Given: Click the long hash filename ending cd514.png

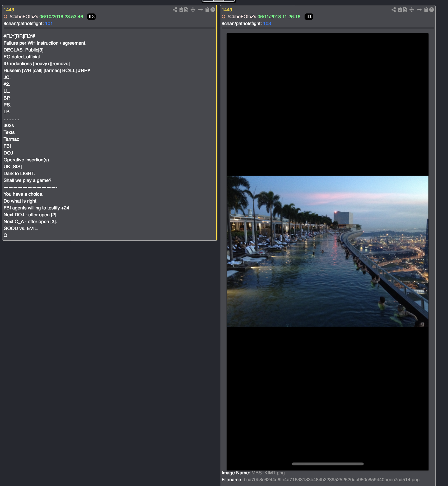Looking at the screenshot, I should pos(332,480).
